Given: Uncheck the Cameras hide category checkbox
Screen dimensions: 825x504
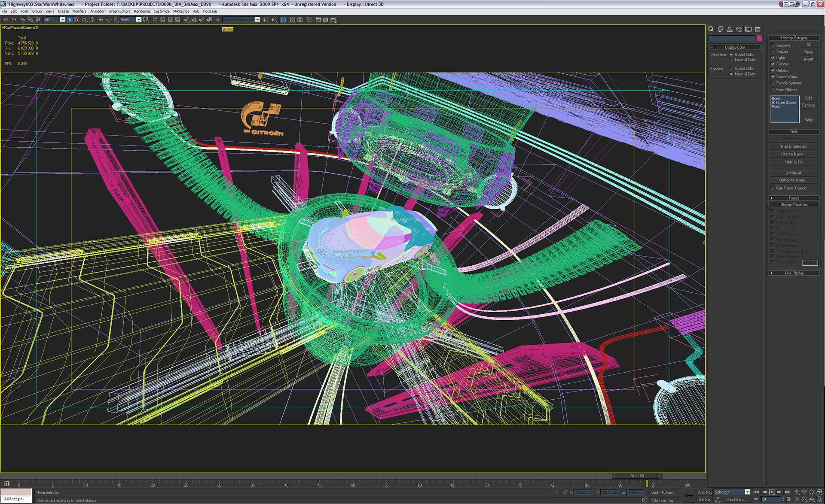Looking at the screenshot, I should (773, 64).
